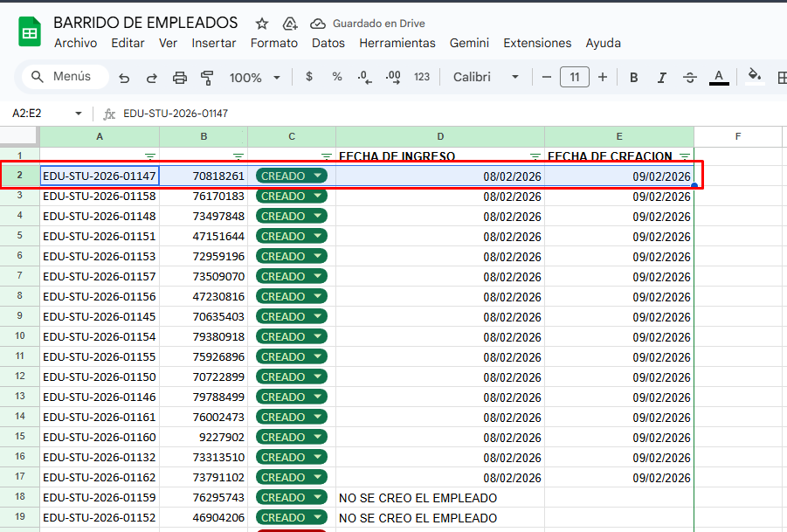The width and height of the screenshot is (787, 532).
Task: Click the increase font size plus button
Action: pos(603,77)
